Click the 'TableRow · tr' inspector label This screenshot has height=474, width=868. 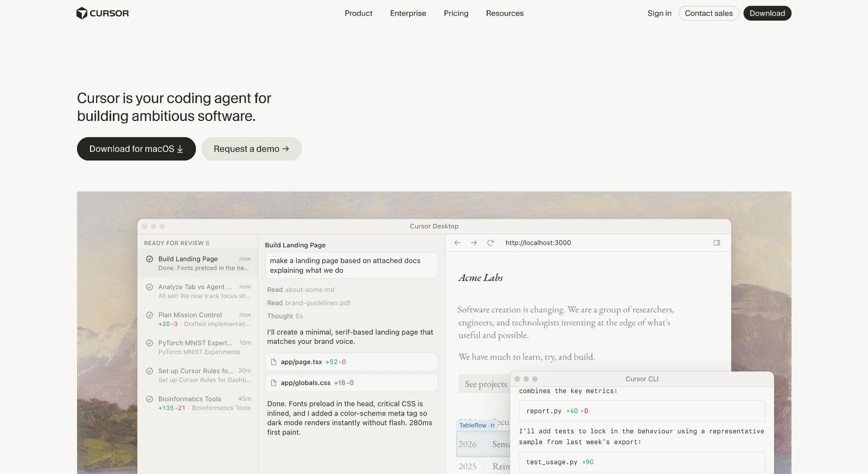click(x=477, y=425)
